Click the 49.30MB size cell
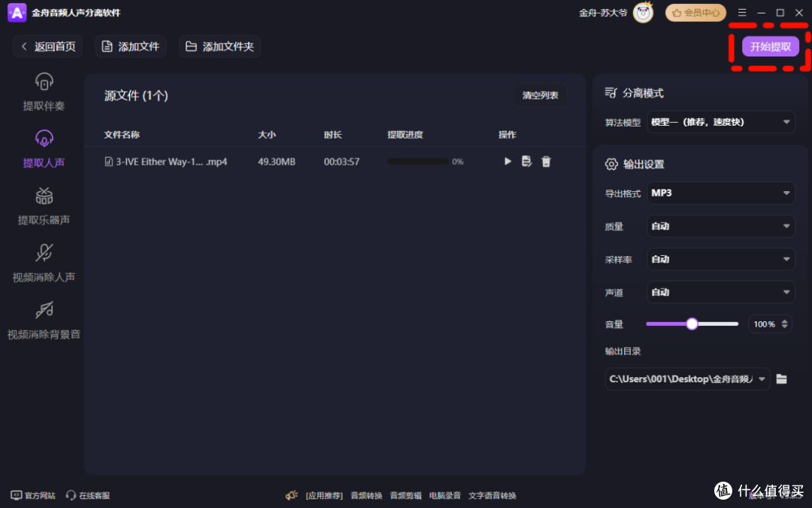This screenshot has height=508, width=812. [277, 162]
